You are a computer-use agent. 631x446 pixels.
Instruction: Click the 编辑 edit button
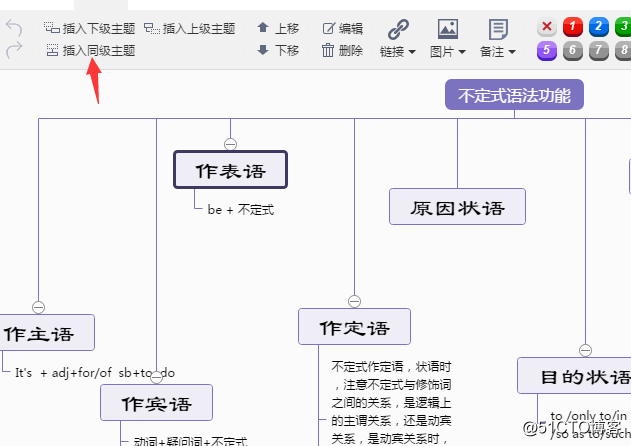pyautogui.click(x=342, y=28)
